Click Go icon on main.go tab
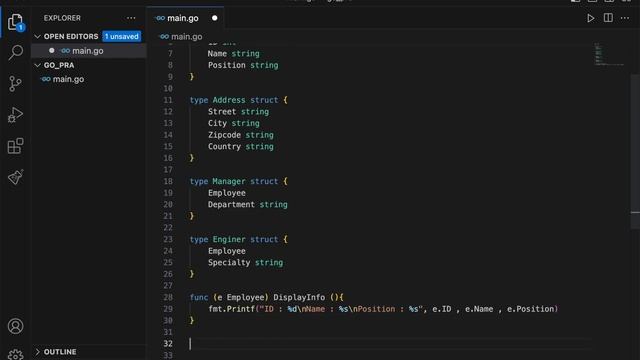 tap(160, 18)
